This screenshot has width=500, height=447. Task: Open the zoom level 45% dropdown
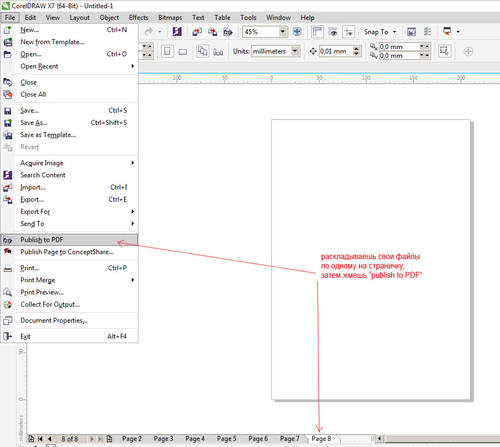pyautogui.click(x=283, y=32)
